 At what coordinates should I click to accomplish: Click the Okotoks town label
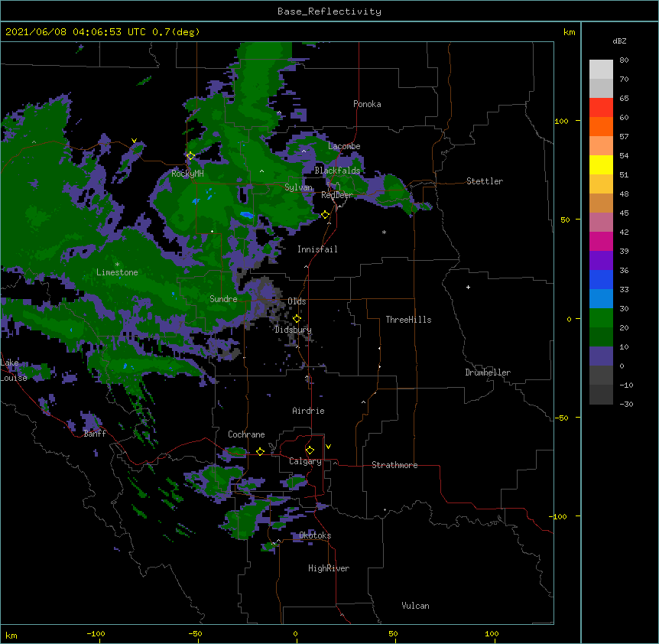tap(315, 535)
